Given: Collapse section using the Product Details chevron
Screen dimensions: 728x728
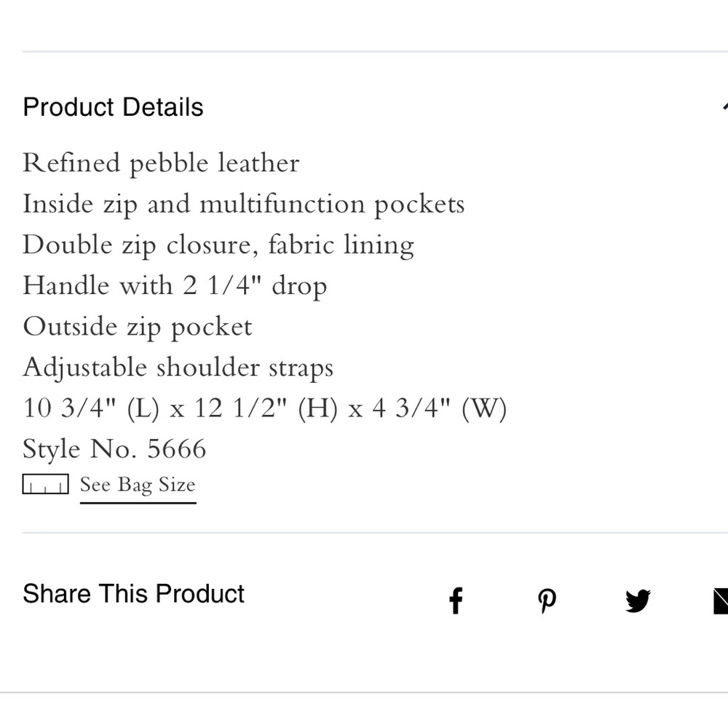Looking at the screenshot, I should pyautogui.click(x=724, y=107).
